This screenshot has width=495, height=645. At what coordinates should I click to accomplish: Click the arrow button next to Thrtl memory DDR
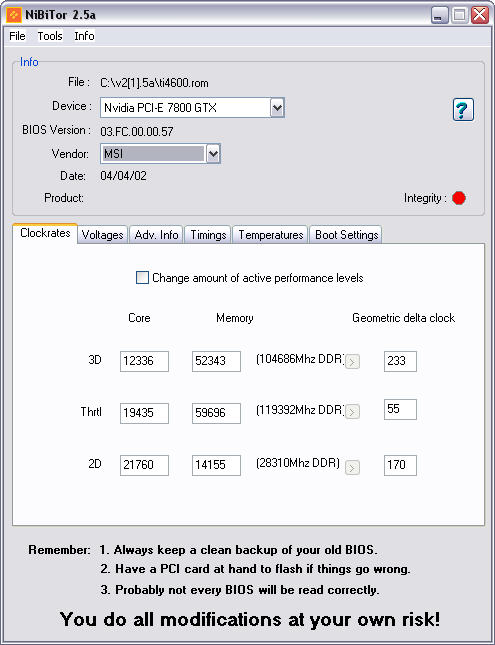tap(352, 412)
